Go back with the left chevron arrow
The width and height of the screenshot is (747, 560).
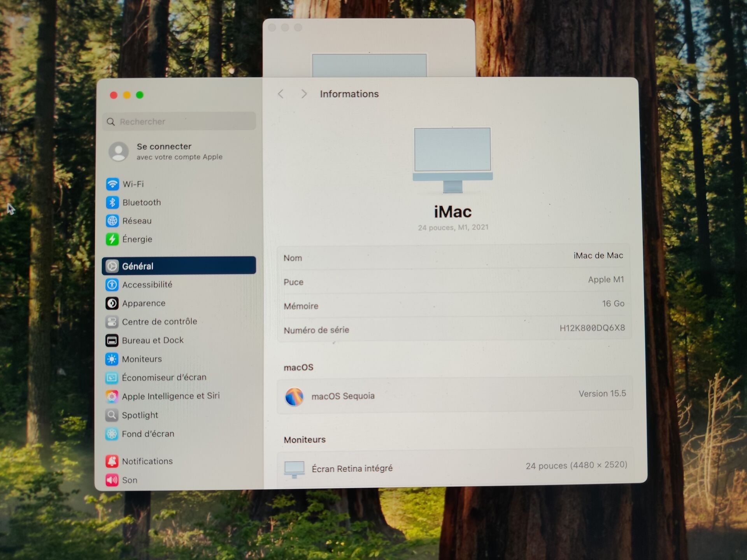(x=281, y=94)
